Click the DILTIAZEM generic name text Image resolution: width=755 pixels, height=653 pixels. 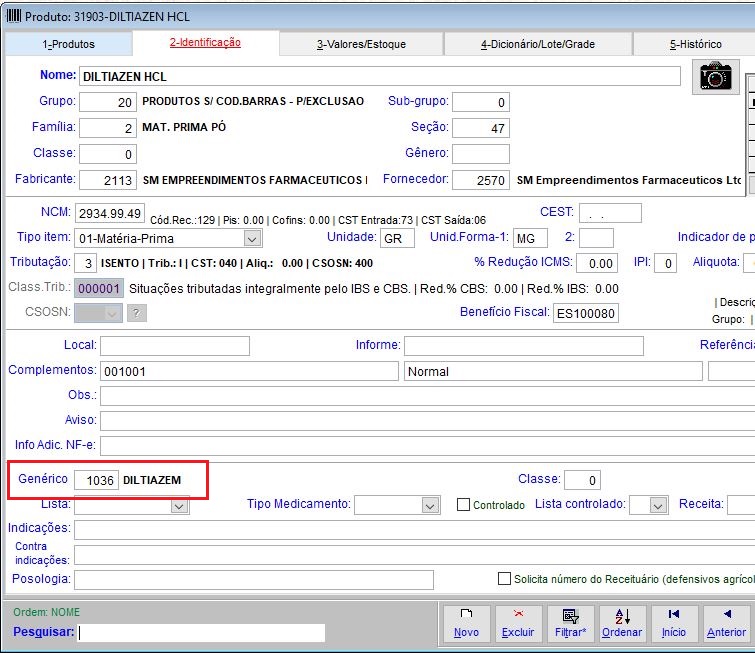pyautogui.click(x=152, y=480)
